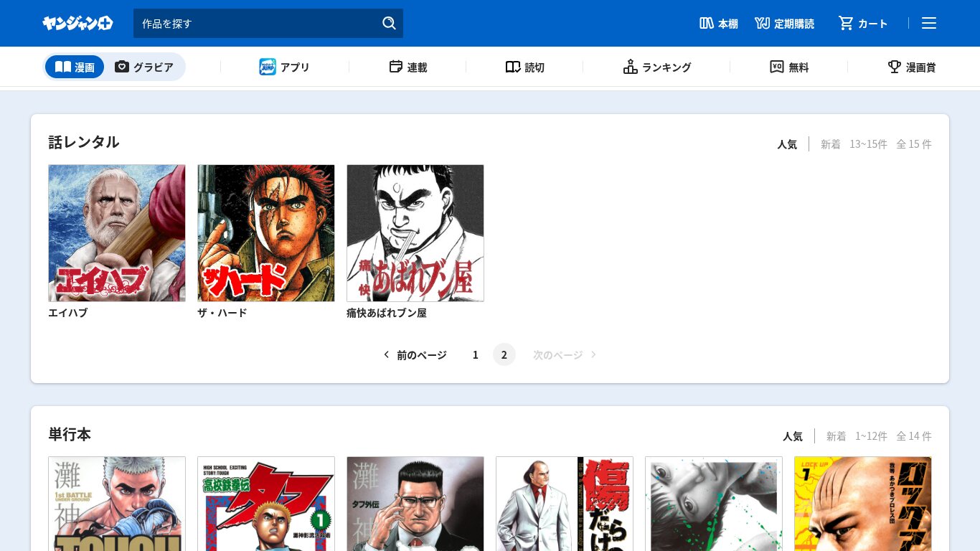Open the hamburger menu
The image size is (980, 551).
click(929, 24)
